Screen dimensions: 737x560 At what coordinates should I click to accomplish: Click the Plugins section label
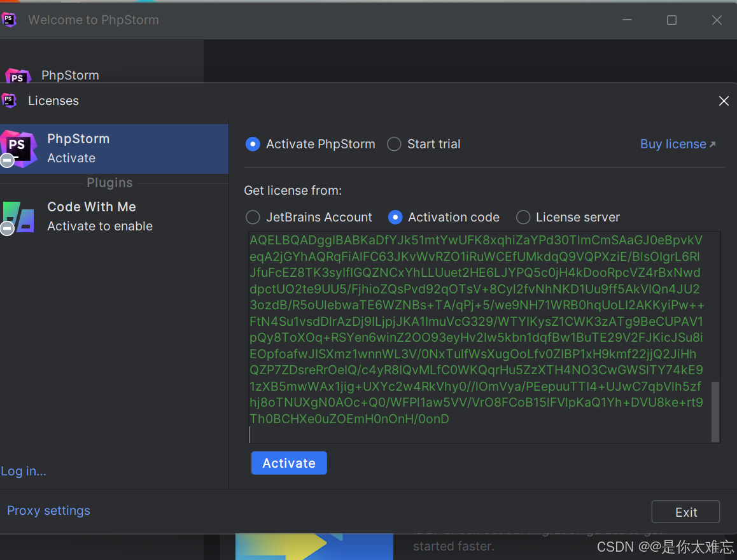point(109,183)
